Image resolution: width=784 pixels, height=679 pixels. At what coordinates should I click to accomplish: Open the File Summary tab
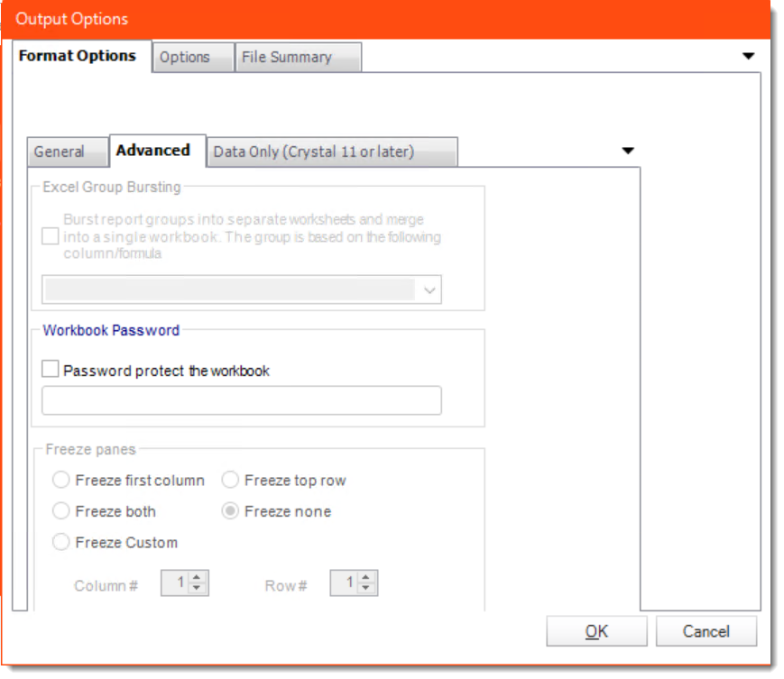click(291, 57)
